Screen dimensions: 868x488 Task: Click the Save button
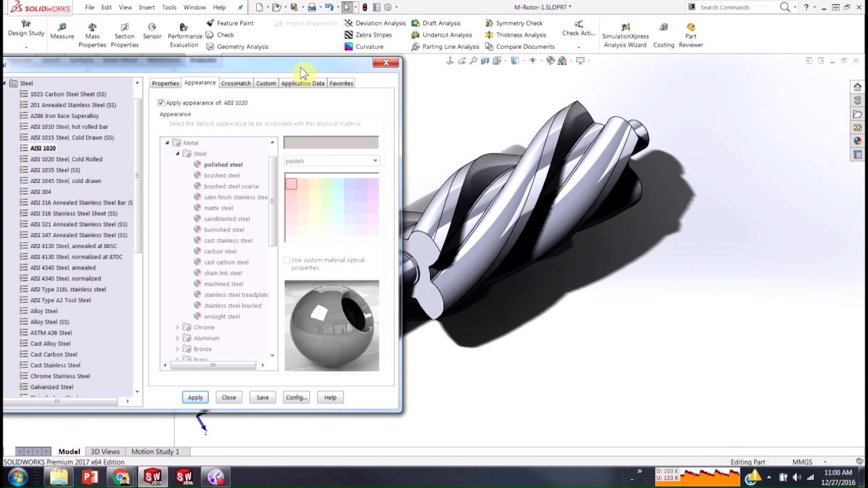pyautogui.click(x=262, y=397)
